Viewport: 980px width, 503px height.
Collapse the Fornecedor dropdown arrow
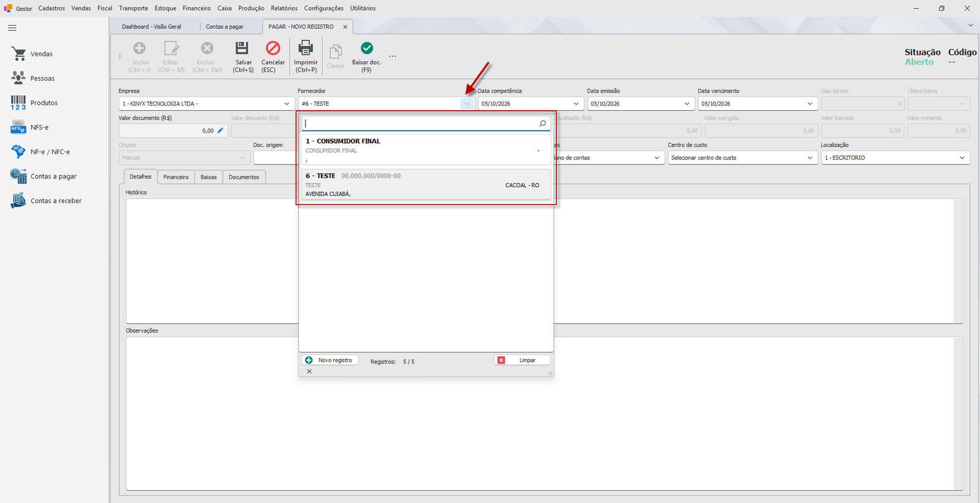467,104
